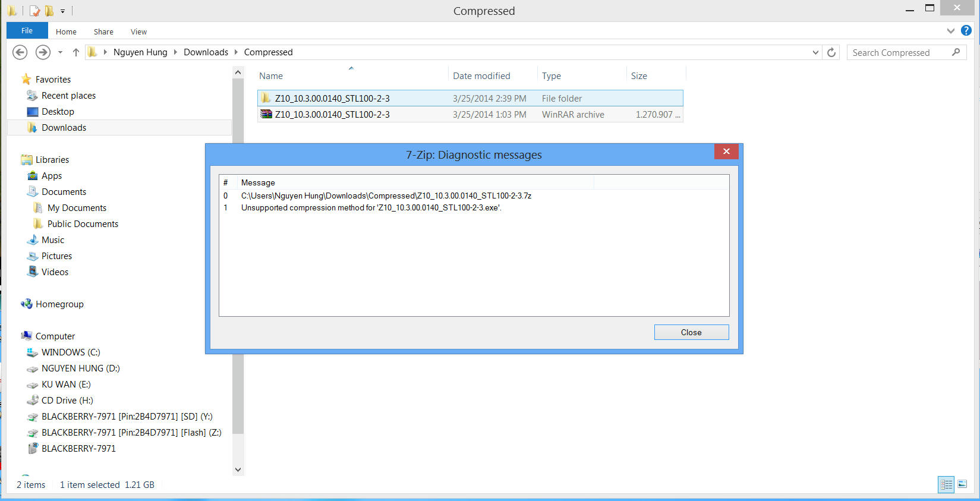This screenshot has width=980, height=501.
Task: Select the Z10_10.3.00.0140_STL100-2-3 WinRAR archive
Action: point(470,114)
